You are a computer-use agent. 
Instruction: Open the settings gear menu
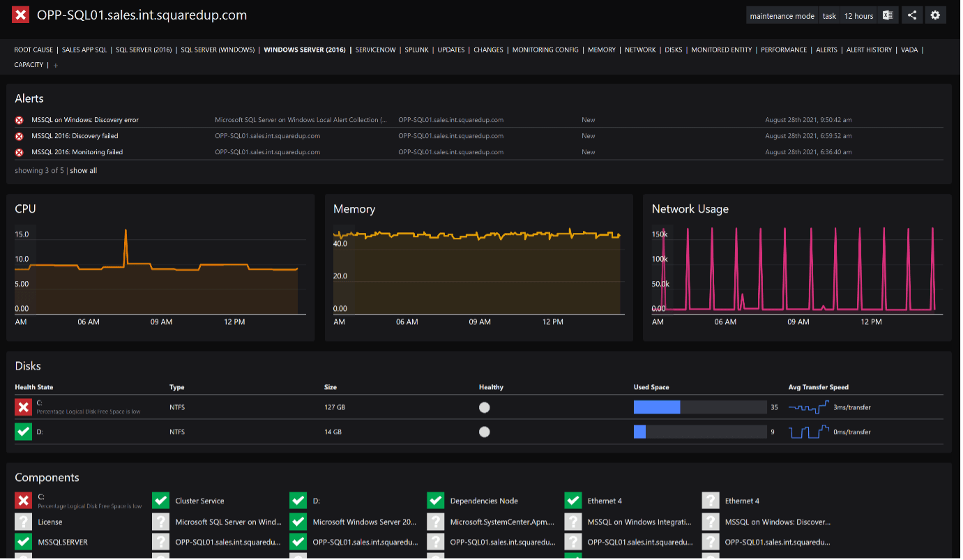pyautogui.click(x=935, y=15)
